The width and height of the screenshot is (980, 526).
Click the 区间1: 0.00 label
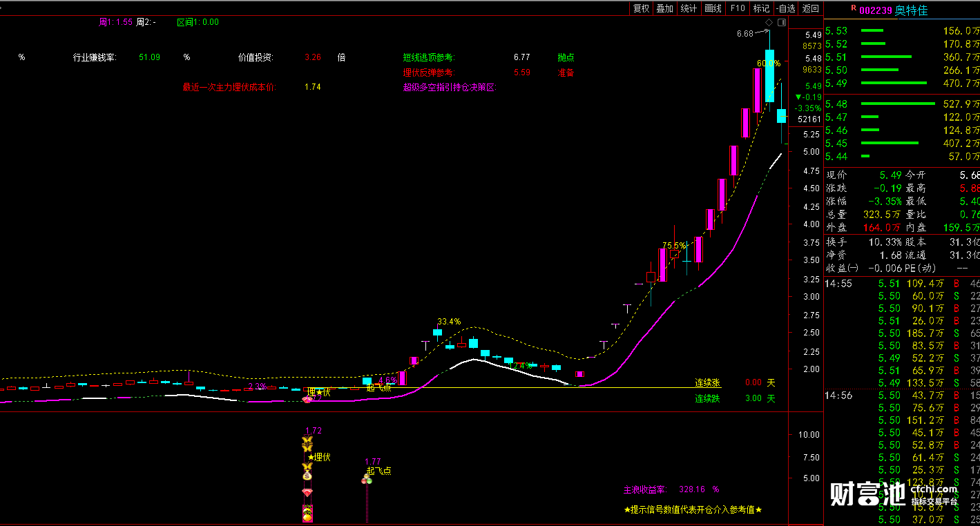pyautogui.click(x=198, y=22)
